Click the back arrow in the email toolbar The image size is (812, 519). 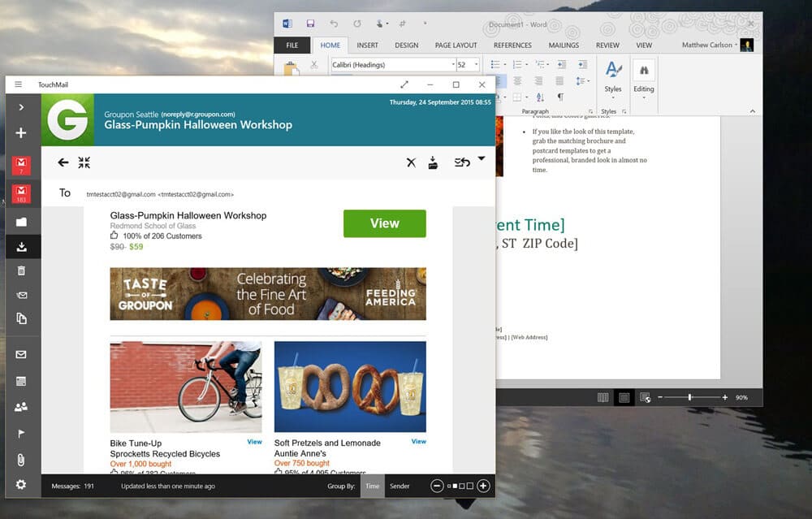[x=63, y=162]
